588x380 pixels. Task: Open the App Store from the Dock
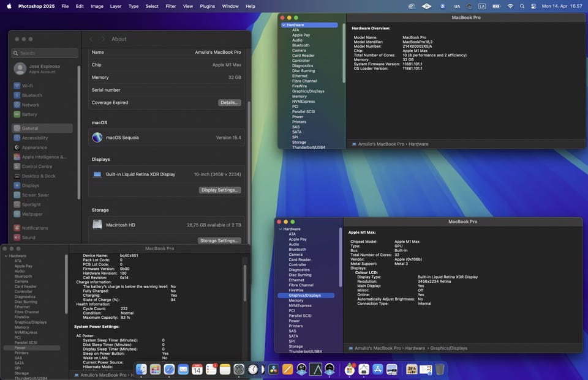point(378,370)
